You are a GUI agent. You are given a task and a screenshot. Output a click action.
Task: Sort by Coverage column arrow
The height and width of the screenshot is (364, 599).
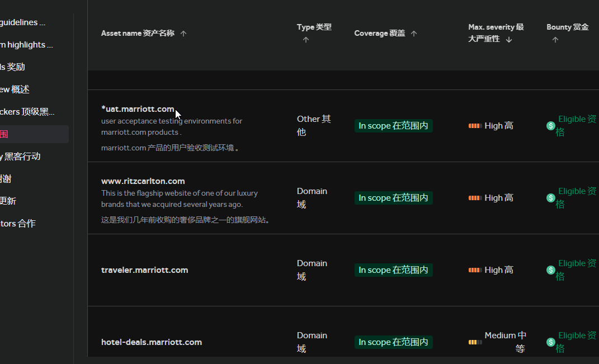pos(414,34)
